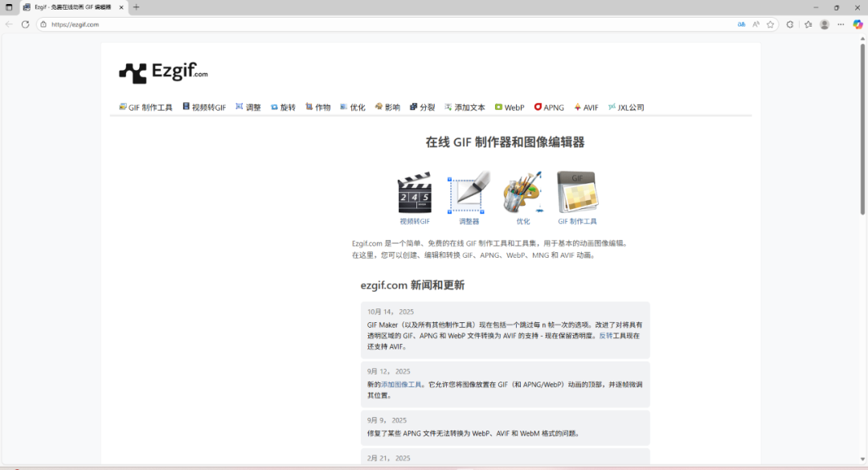Image resolution: width=868 pixels, height=470 pixels.
Task: Open browser profile avatar icon
Action: [x=825, y=24]
